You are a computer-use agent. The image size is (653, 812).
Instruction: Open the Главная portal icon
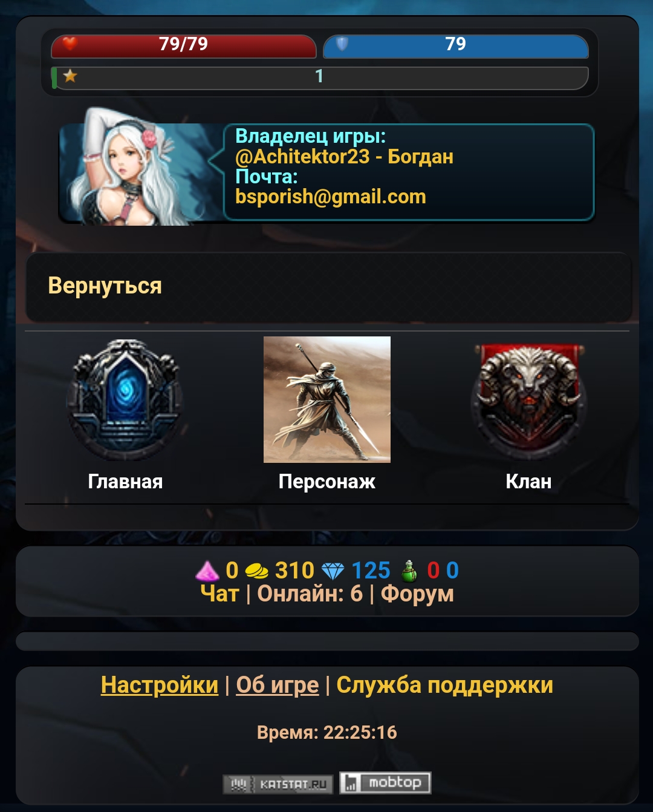click(126, 400)
